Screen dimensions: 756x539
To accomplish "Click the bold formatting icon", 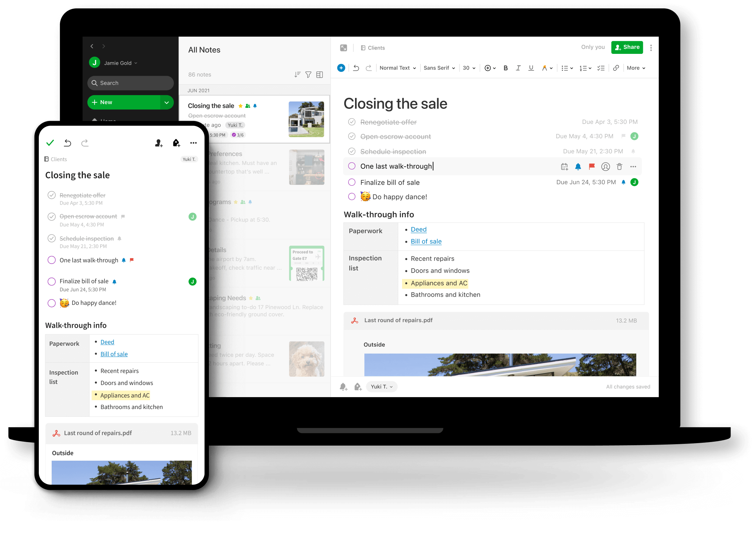I will [x=505, y=68].
